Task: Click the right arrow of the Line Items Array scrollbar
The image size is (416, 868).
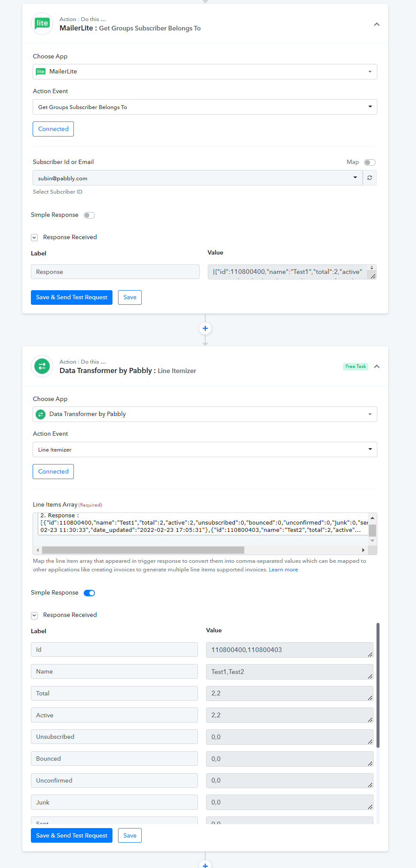Action: pyautogui.click(x=363, y=550)
